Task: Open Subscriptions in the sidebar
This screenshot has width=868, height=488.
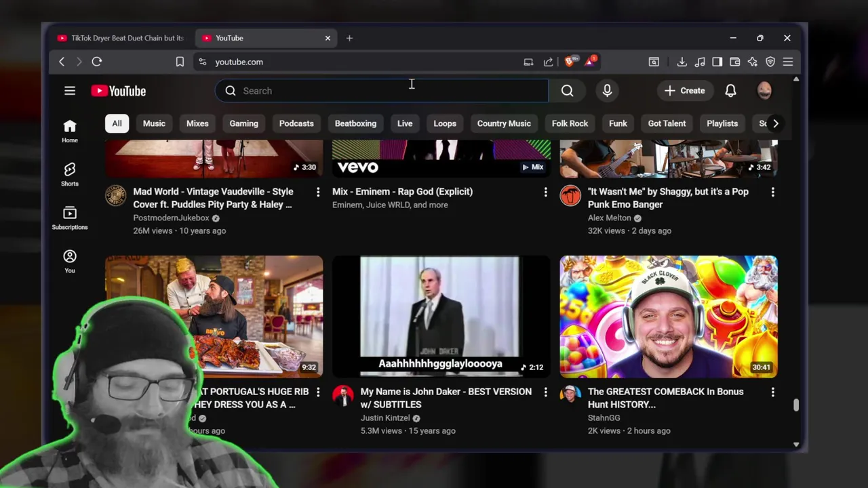Action: (70, 218)
